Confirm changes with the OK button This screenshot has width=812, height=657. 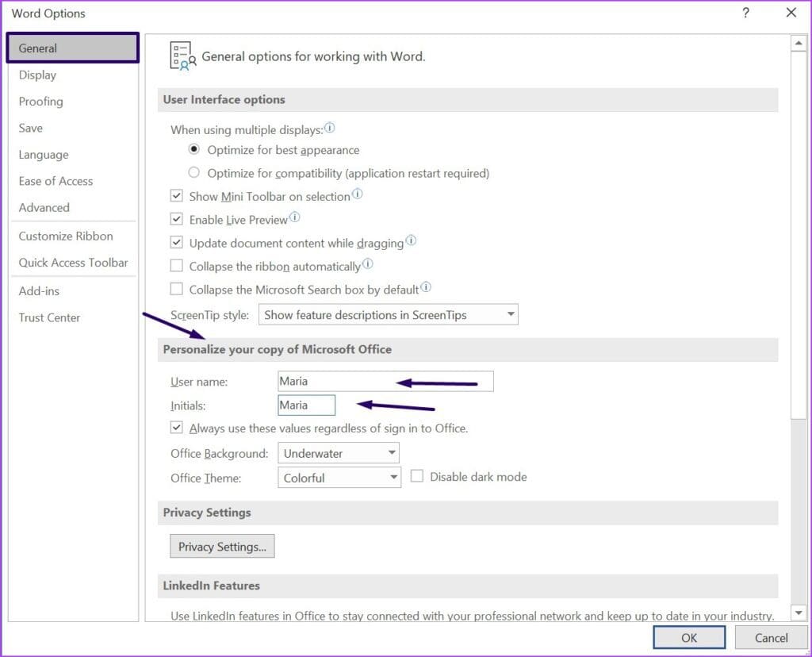[689, 638]
